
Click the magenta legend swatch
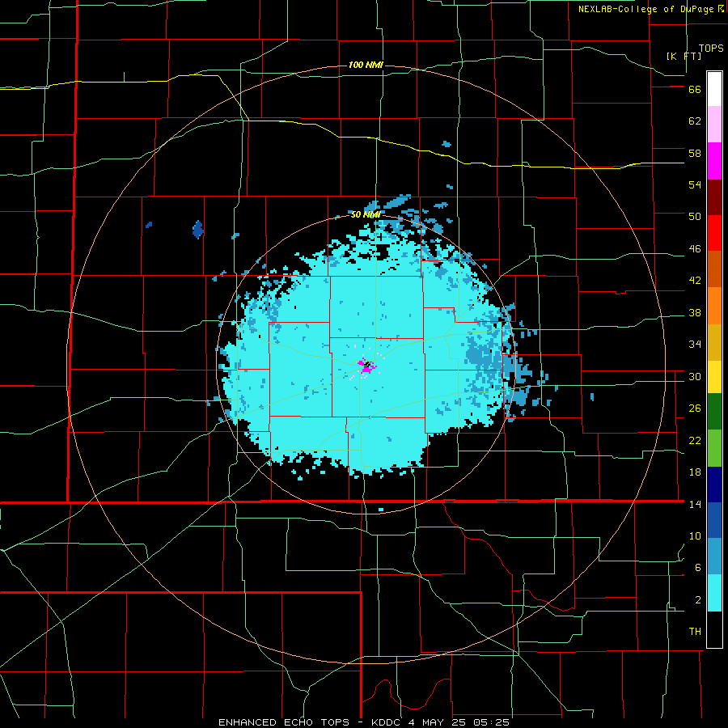tap(714, 161)
